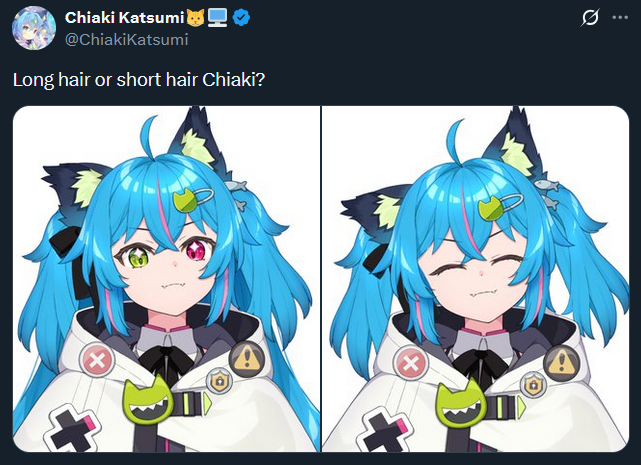641x465 pixels.
Task: Click the cat emoji beside the display name
Action: [x=195, y=18]
